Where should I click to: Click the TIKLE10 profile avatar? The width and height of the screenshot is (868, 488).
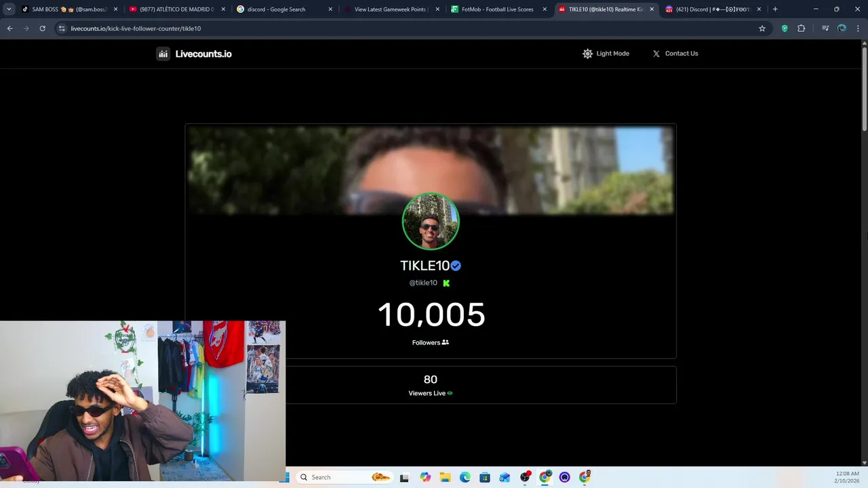[x=431, y=222]
